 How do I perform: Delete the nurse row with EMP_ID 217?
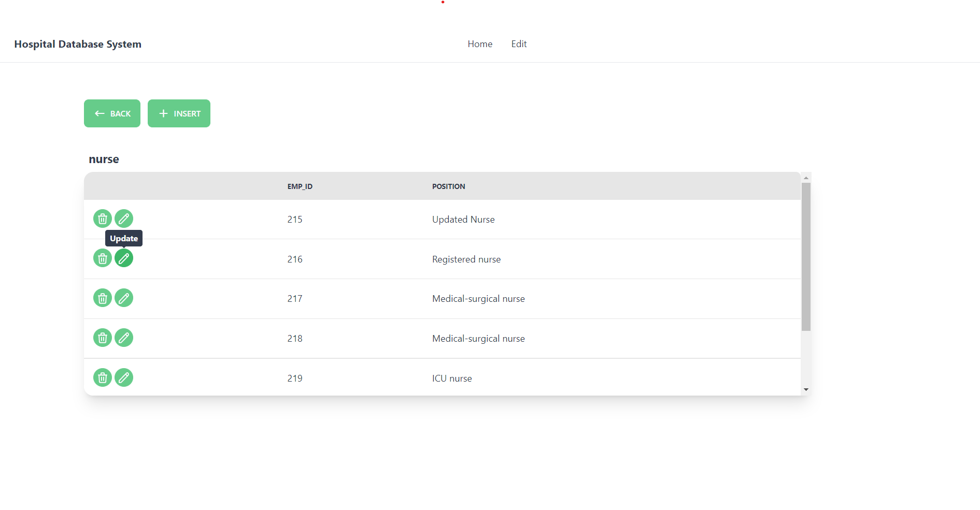[x=103, y=298]
